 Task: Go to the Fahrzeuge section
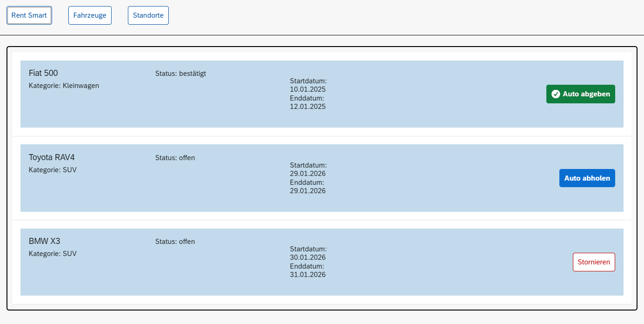[x=90, y=15]
